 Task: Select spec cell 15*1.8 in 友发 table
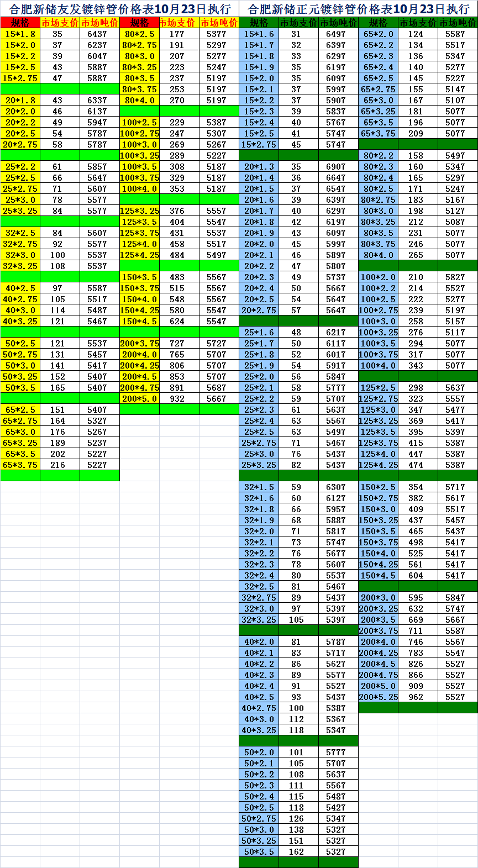coord(20,34)
